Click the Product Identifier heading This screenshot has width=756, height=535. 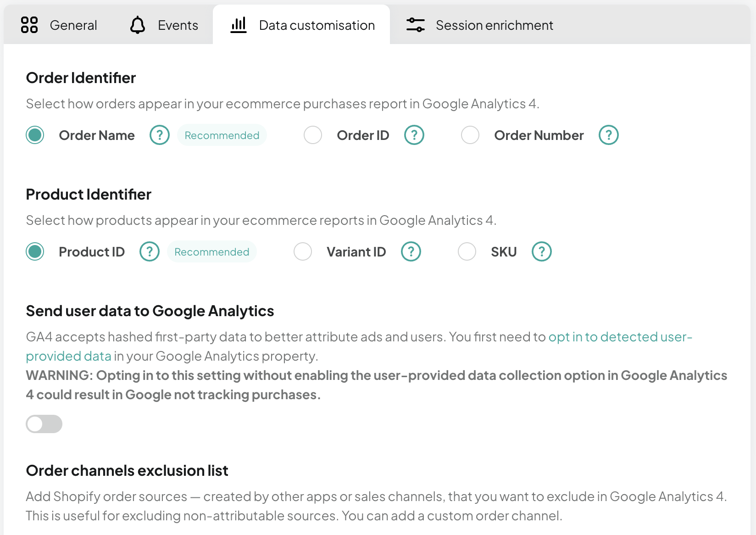point(89,195)
